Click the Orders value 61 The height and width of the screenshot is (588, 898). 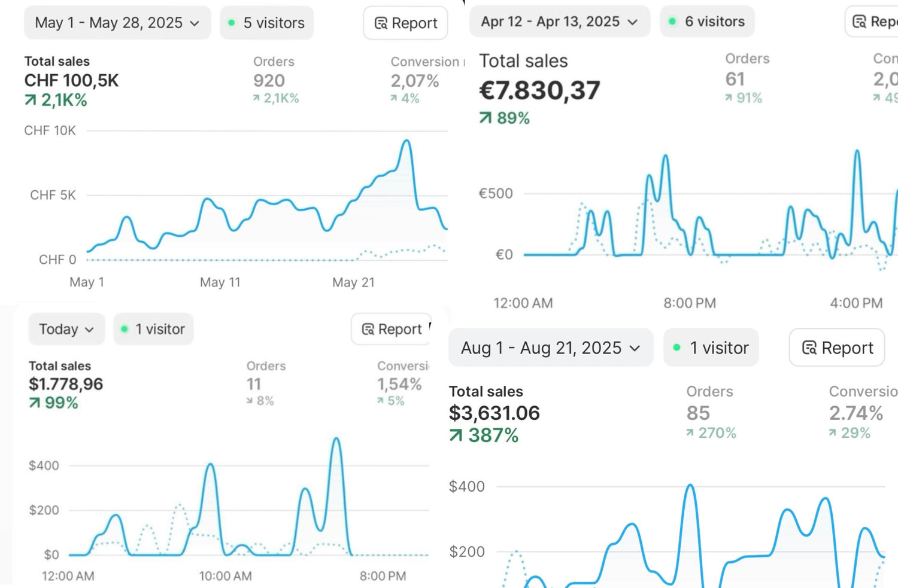click(735, 79)
